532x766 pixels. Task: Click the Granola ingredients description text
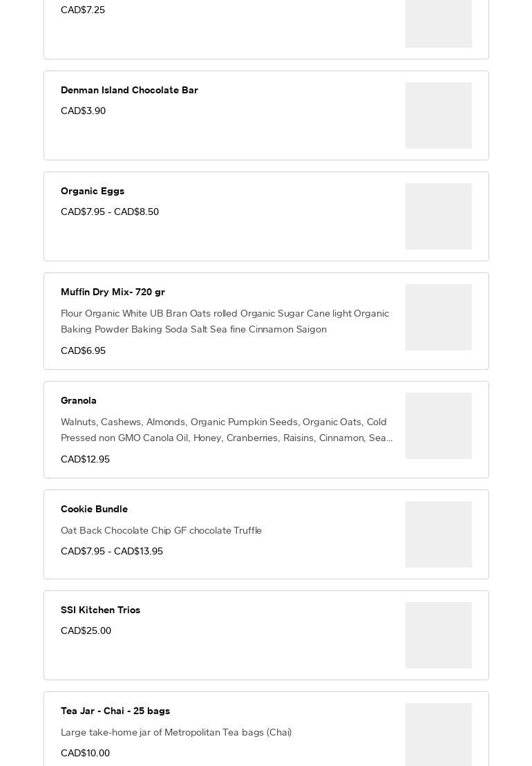(x=227, y=430)
